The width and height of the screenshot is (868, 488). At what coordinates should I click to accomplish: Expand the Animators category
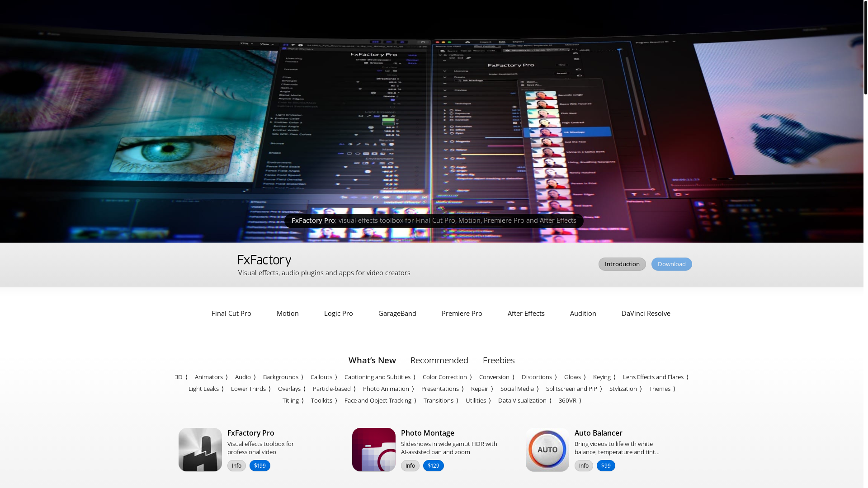(211, 377)
